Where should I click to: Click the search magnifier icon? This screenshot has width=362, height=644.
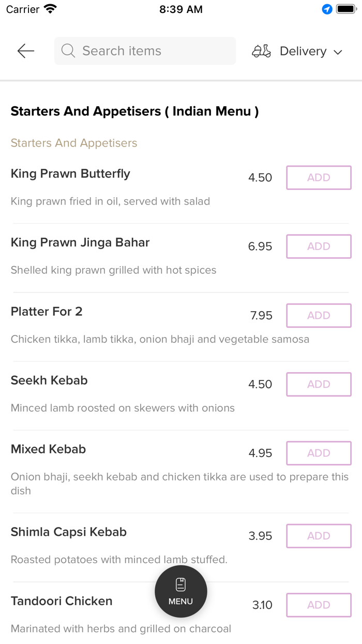(x=68, y=51)
